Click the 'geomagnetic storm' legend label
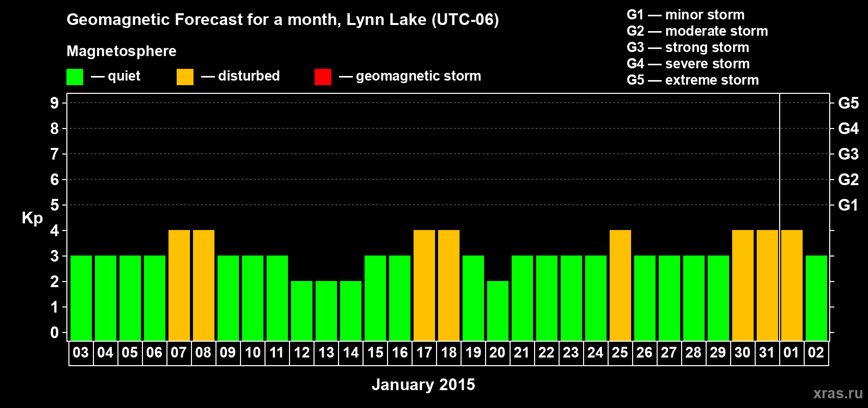868x408 pixels. (x=419, y=76)
